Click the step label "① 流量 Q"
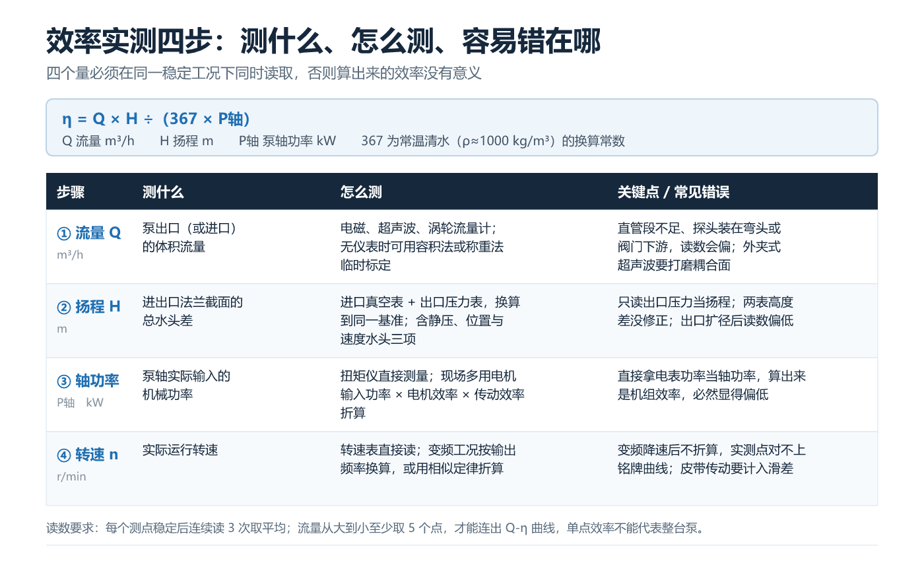The width and height of the screenshot is (924, 561). (x=89, y=233)
